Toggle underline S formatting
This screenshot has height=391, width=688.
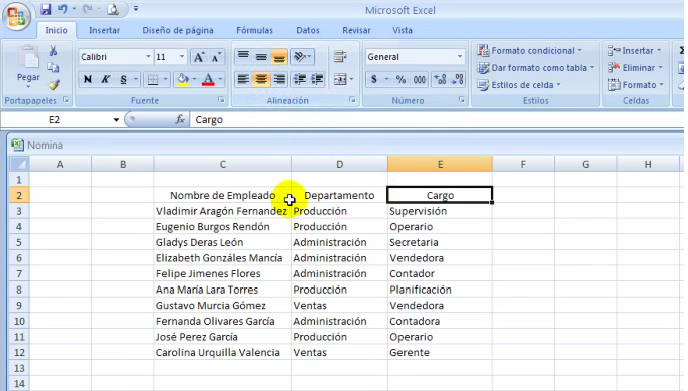[x=123, y=79]
